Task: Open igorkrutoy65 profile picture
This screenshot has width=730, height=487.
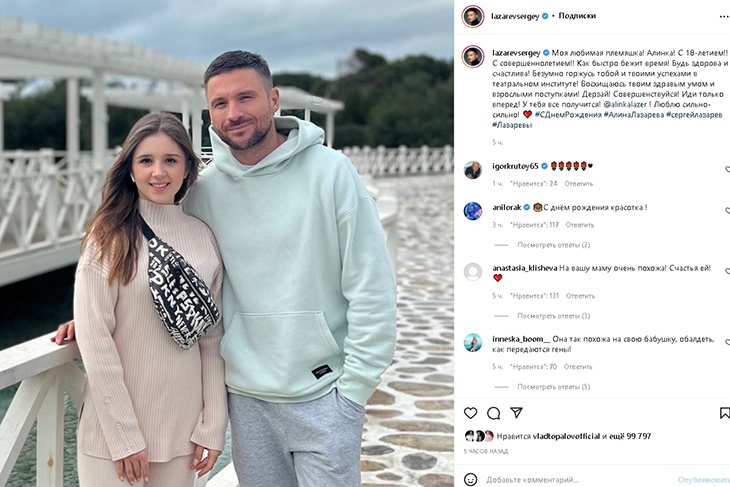Action: tap(473, 170)
